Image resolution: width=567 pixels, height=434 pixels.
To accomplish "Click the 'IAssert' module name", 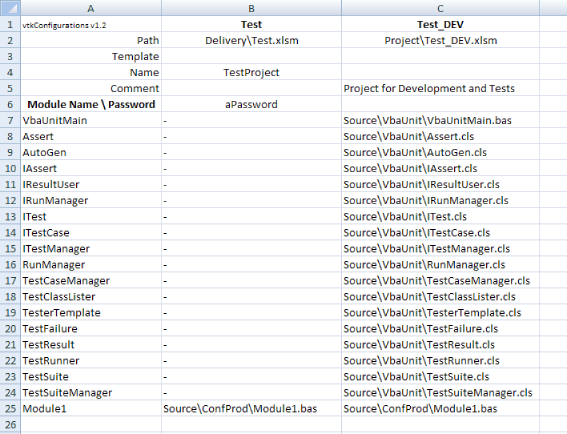I will click(x=91, y=168).
